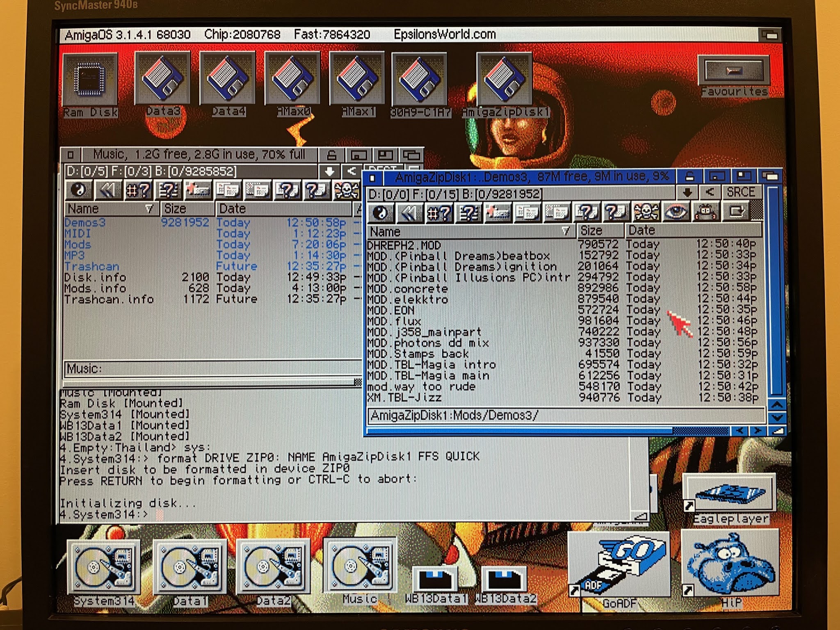Viewport: 840px width, 630px height.
Task: Click the #? pattern select icon in Music window
Action: coord(138,190)
